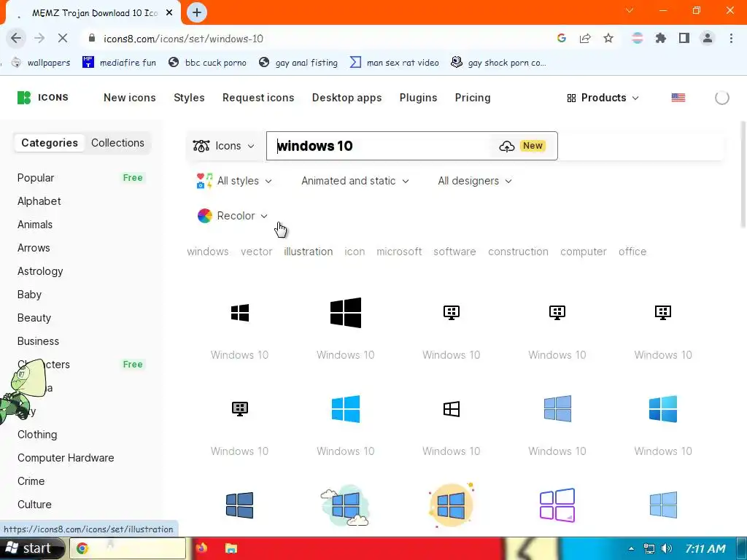Image resolution: width=747 pixels, height=560 pixels.
Task: Choose the filled dark monitor Windows 10 icon
Action: pyautogui.click(x=239, y=409)
